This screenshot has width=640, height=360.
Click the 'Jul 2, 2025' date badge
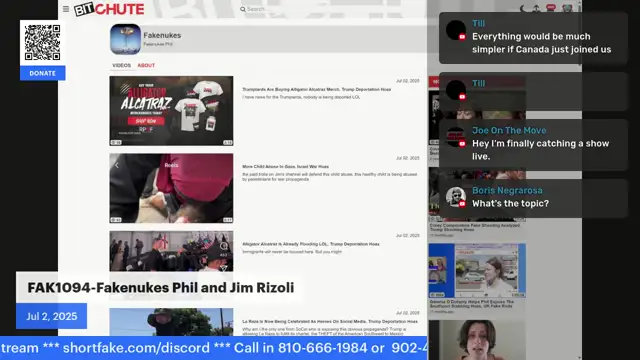[x=51, y=316]
